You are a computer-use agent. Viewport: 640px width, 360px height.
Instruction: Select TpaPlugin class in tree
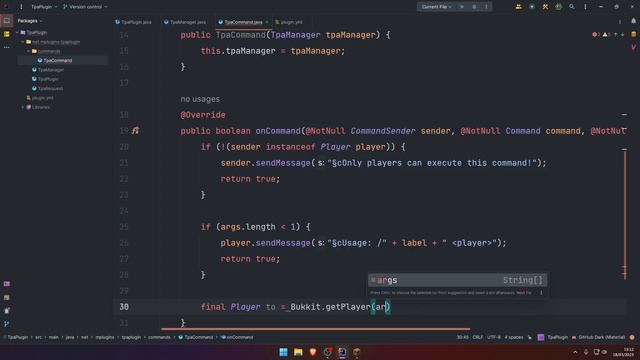[x=45, y=79]
